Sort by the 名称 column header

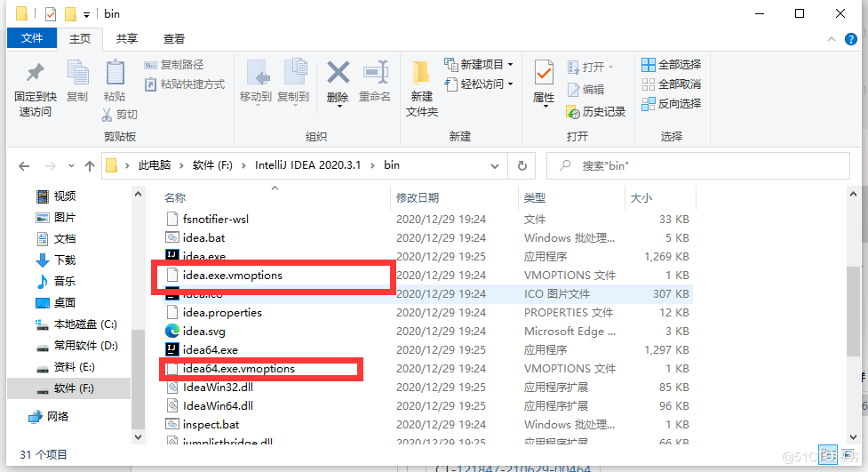pyautogui.click(x=176, y=197)
